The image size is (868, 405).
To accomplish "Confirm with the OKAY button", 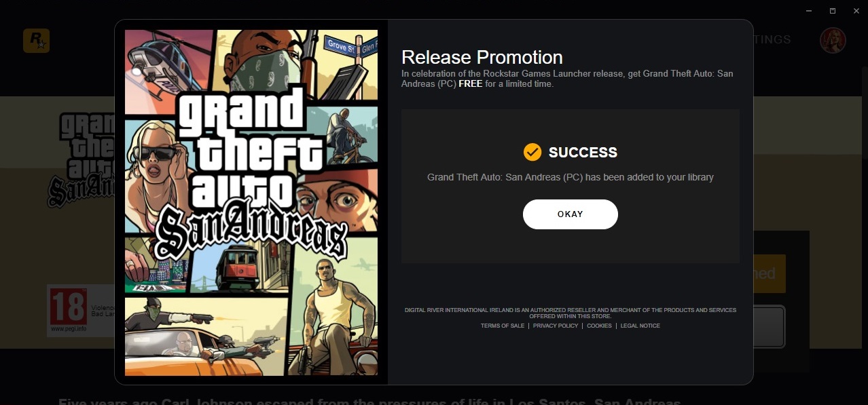I will (x=571, y=214).
